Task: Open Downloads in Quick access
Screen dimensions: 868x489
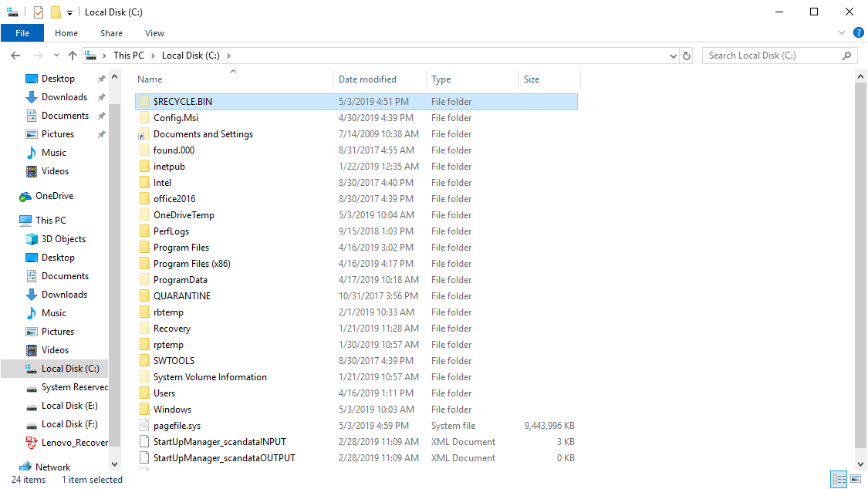Action: pos(64,97)
